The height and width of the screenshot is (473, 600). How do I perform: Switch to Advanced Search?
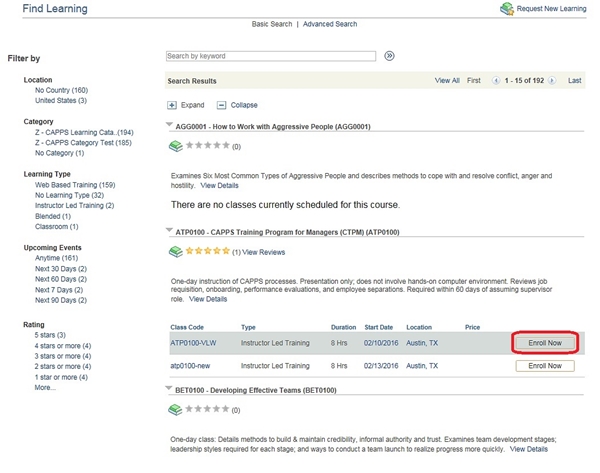click(331, 24)
